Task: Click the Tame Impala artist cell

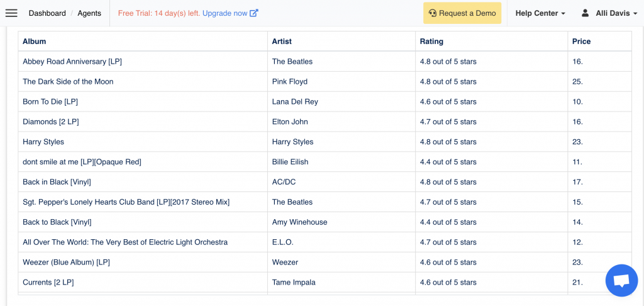Action: pyautogui.click(x=294, y=283)
